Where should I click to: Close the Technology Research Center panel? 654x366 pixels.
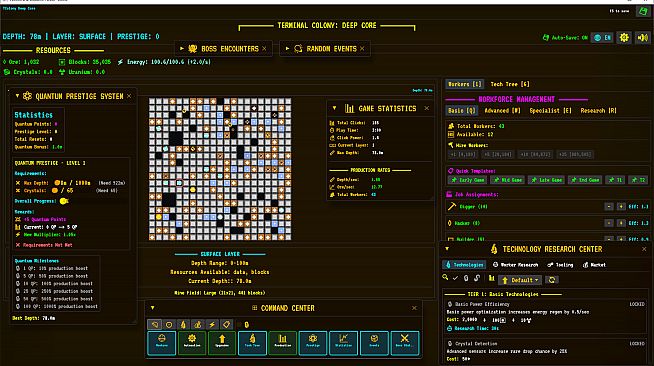click(x=644, y=249)
